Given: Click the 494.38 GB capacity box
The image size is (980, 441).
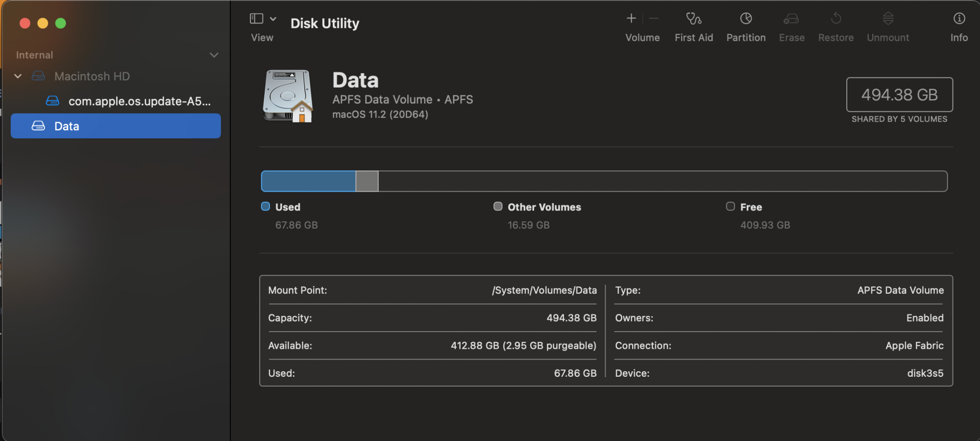Looking at the screenshot, I should pos(899,95).
